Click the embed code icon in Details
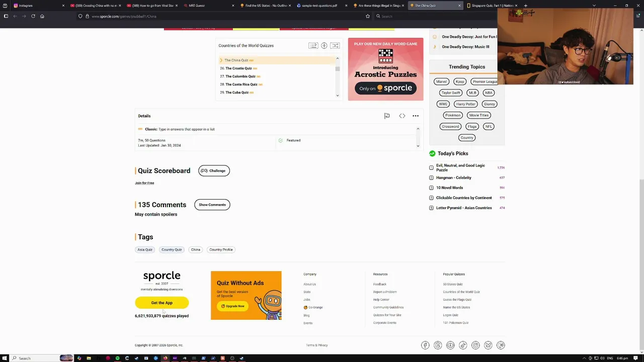 point(402,116)
